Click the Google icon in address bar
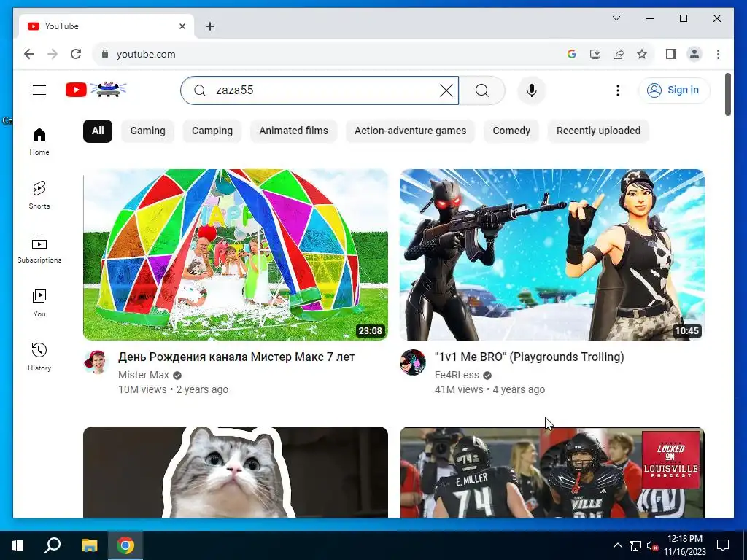747x560 pixels. point(572,54)
